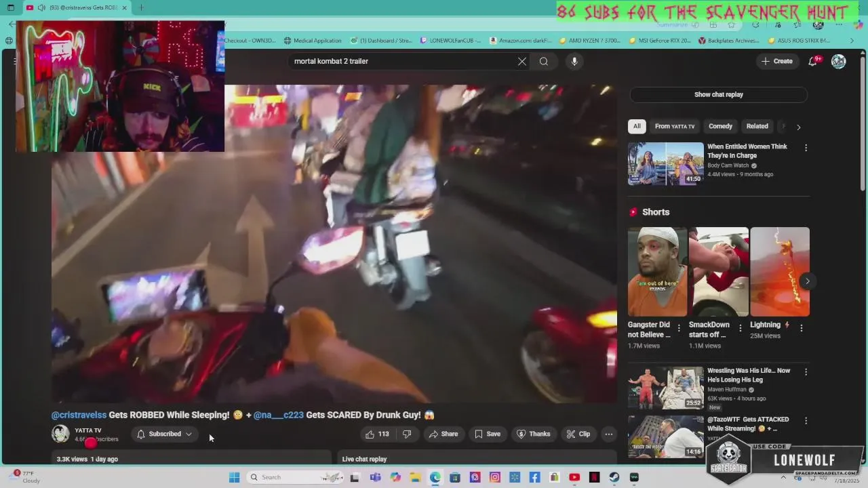The height and width of the screenshot is (488, 868).
Task: Open the @na___c223 channel link
Action: pos(279,415)
